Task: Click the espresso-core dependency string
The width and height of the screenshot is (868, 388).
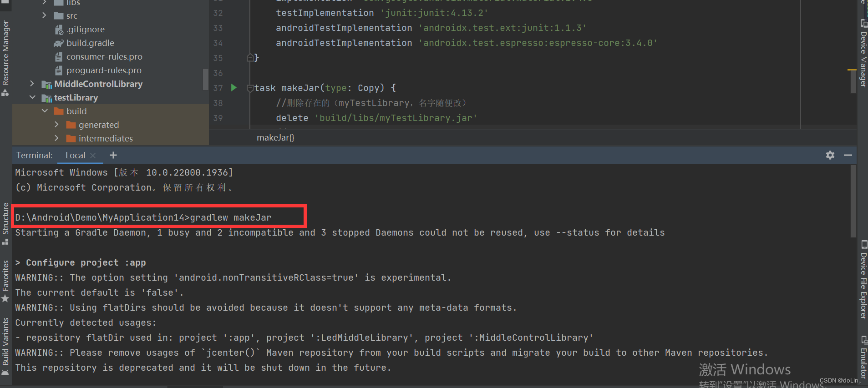Action: click(x=538, y=43)
